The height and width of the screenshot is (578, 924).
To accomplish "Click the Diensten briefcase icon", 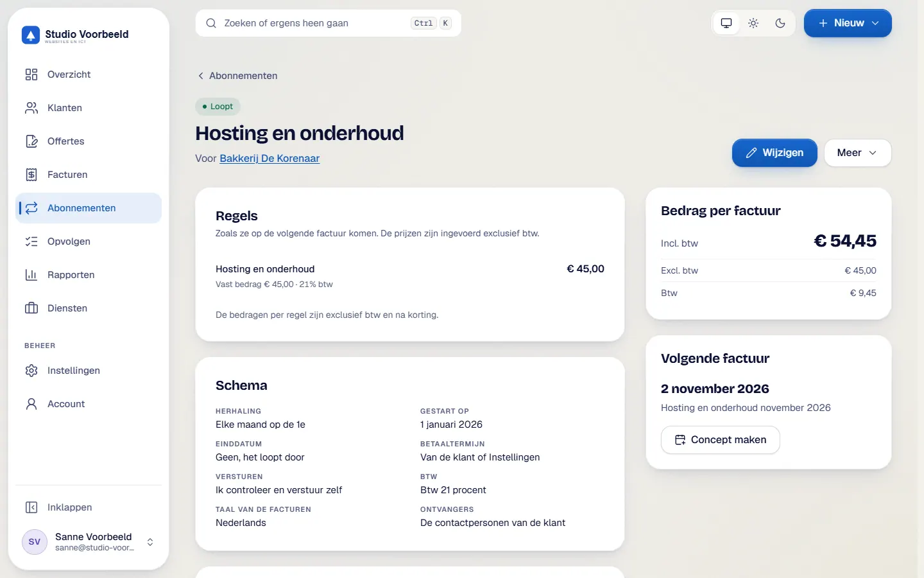I will coord(31,308).
